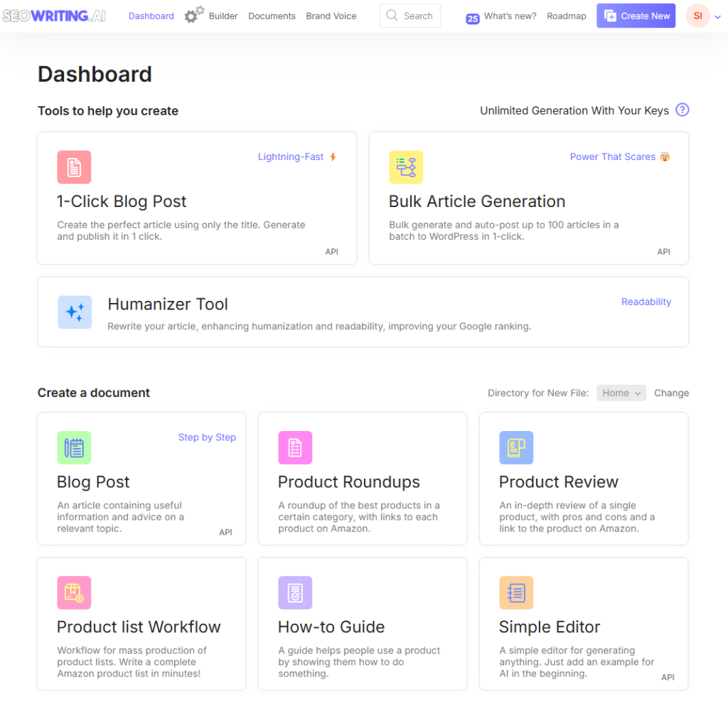Open the Blog Post document icon
Image resolution: width=728 pixels, height=717 pixels.
click(74, 447)
